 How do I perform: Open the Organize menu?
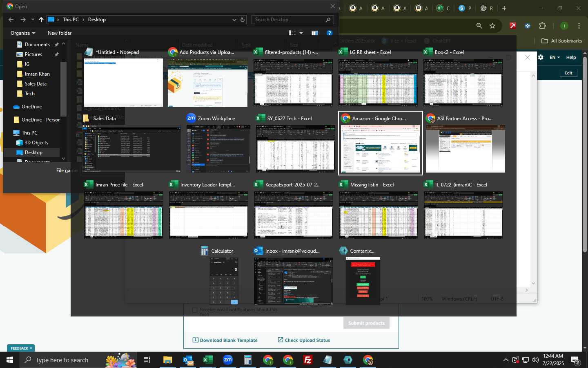coord(23,33)
